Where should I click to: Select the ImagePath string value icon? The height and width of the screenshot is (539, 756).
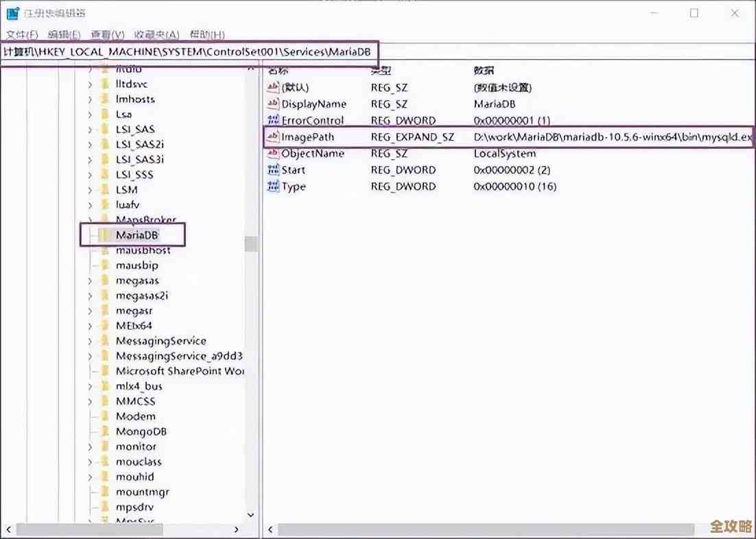click(274, 137)
